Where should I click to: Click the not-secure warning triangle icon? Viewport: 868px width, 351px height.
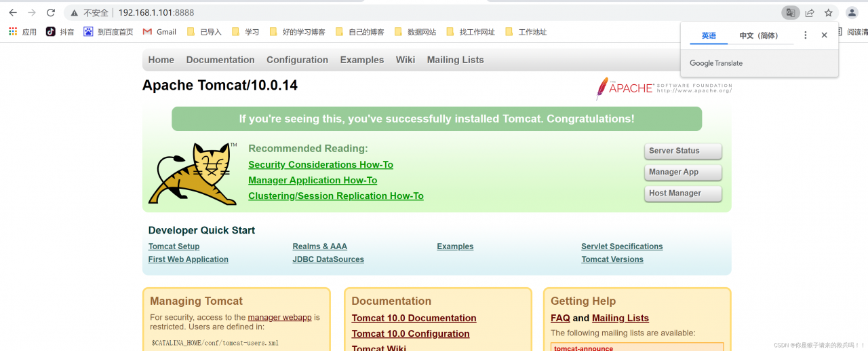[x=75, y=13]
